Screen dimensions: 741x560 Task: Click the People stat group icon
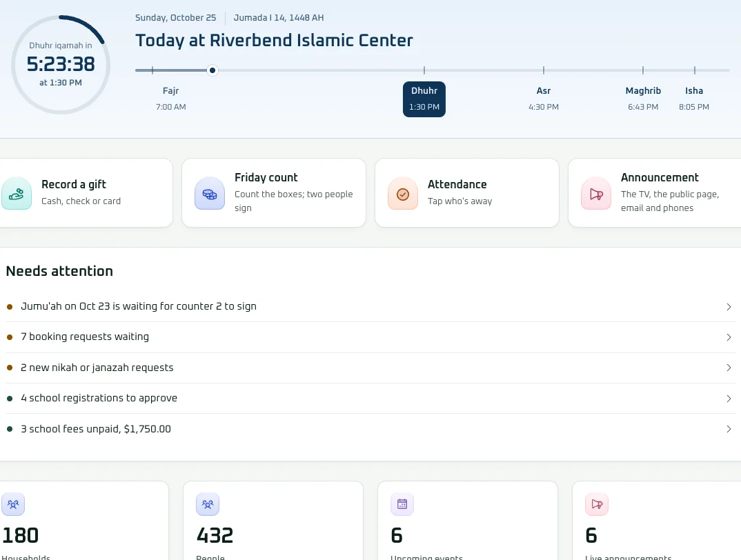208,504
